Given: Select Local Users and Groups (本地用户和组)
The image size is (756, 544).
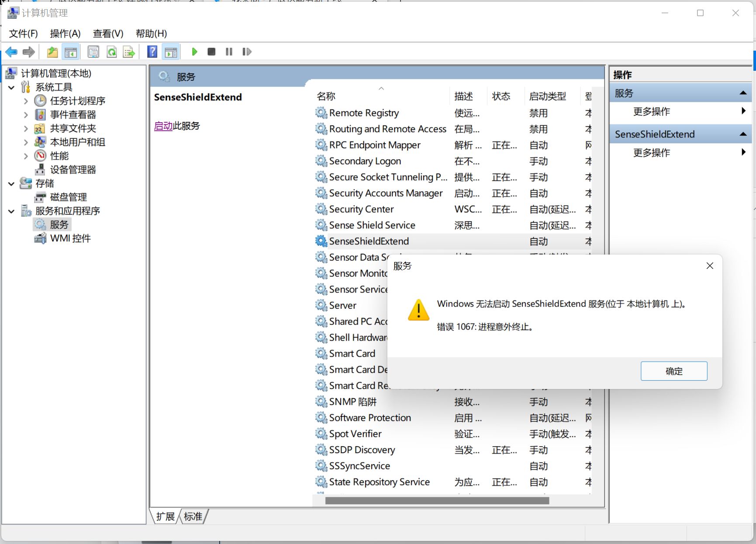Looking at the screenshot, I should 78,142.
